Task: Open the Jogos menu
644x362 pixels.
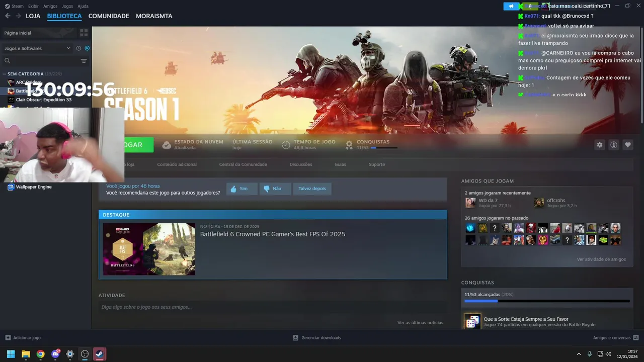Action: (x=67, y=6)
